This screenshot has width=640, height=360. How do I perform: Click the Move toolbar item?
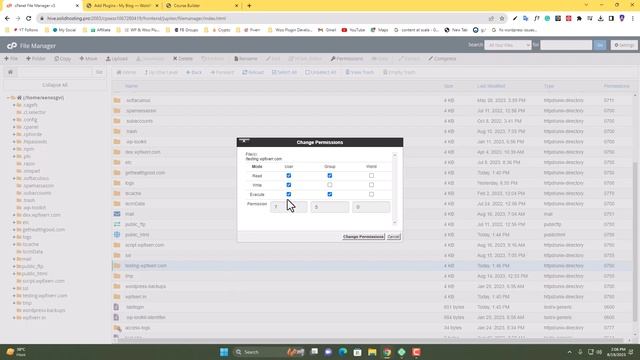89,59
